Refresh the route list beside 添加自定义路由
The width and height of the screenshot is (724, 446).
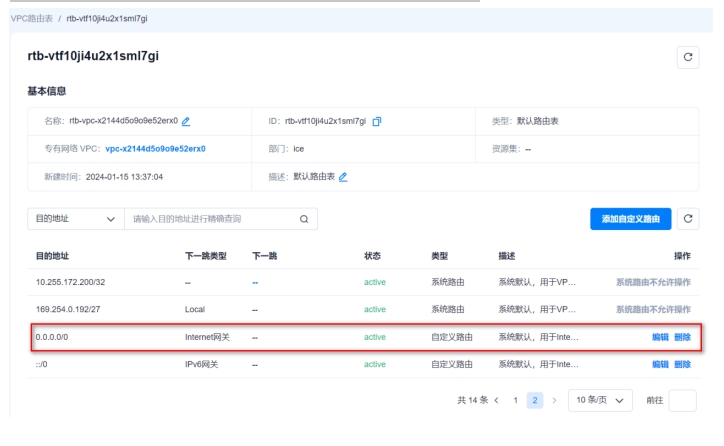pos(688,219)
